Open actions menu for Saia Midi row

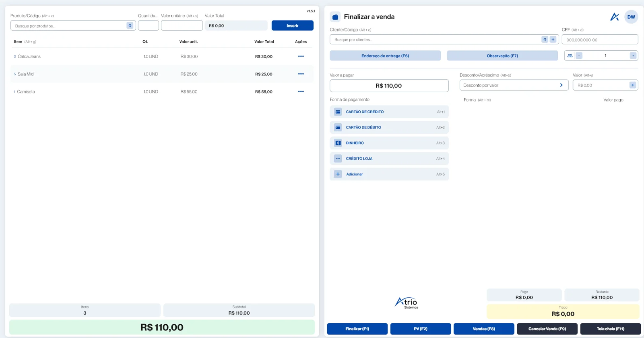click(x=301, y=74)
